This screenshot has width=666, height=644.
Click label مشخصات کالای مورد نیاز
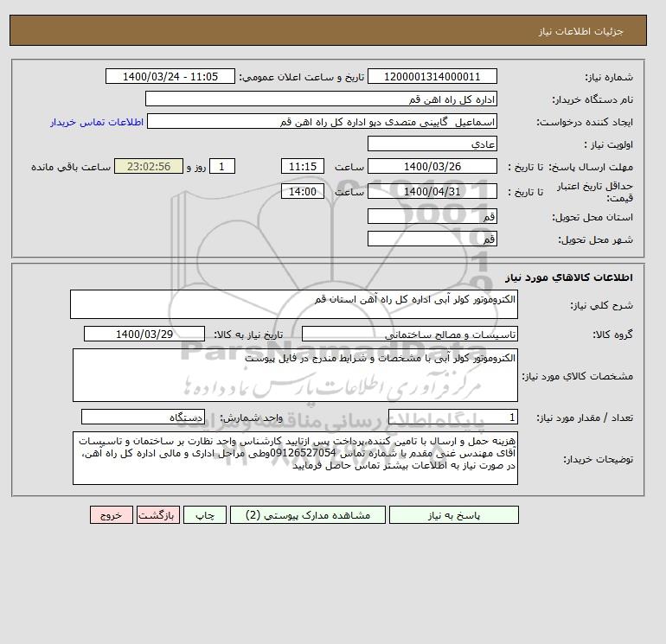[x=578, y=376]
